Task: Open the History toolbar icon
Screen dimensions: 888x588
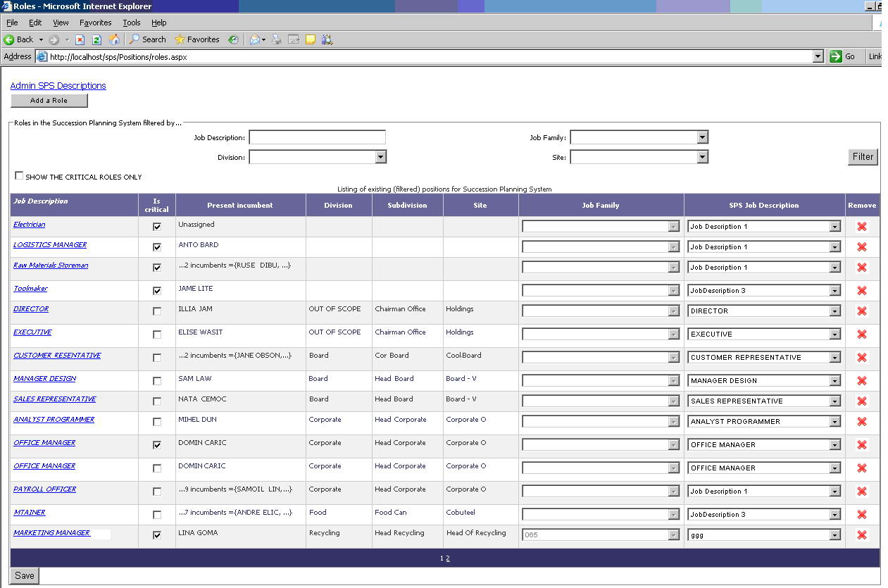Action: [233, 39]
